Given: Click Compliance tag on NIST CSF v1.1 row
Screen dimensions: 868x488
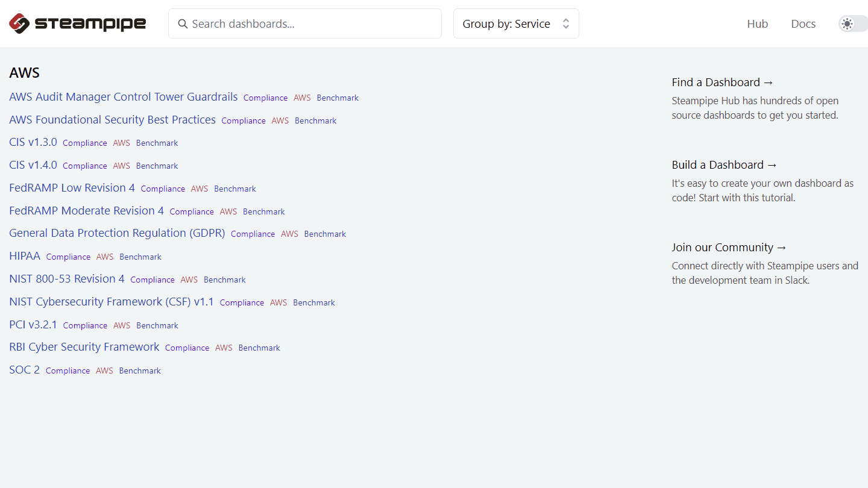Looking at the screenshot, I should point(242,302).
